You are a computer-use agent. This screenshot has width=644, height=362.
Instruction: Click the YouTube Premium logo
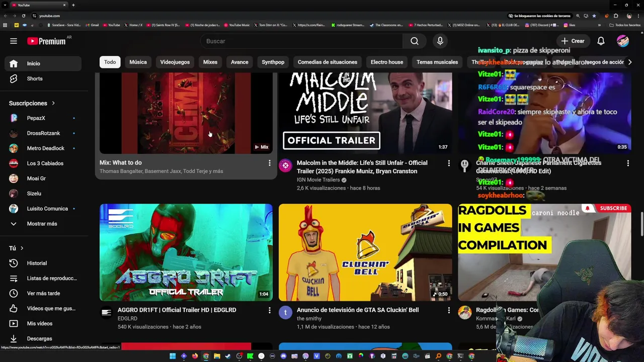click(46, 41)
